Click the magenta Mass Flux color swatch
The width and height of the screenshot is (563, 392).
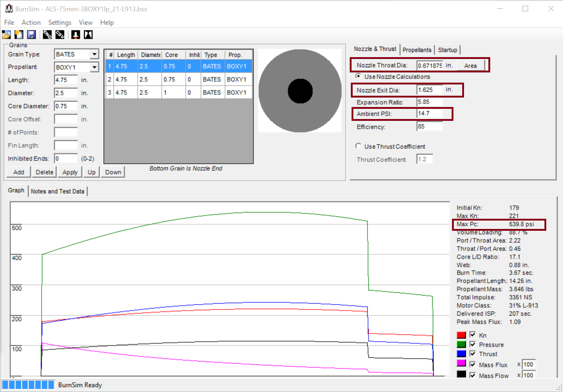[x=461, y=363]
